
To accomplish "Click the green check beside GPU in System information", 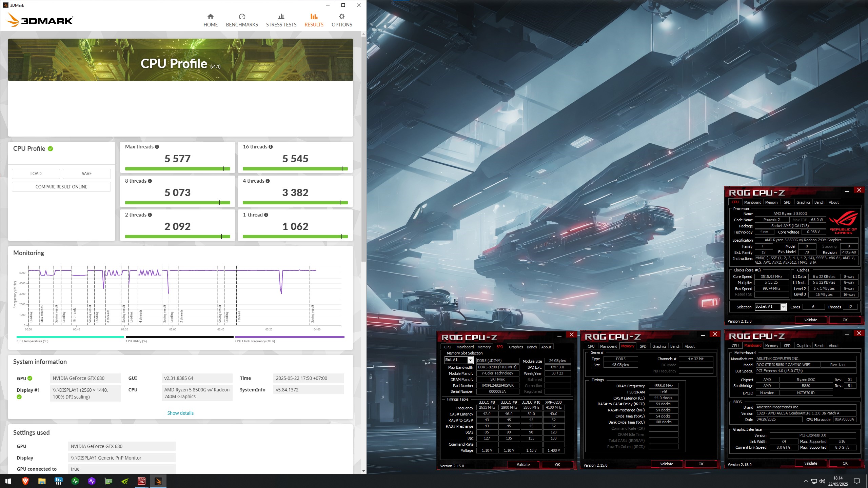I will click(30, 378).
